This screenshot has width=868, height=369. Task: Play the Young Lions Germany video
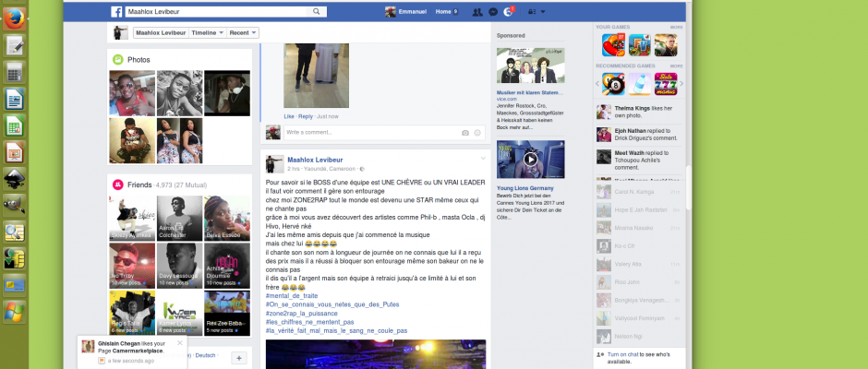(530, 159)
